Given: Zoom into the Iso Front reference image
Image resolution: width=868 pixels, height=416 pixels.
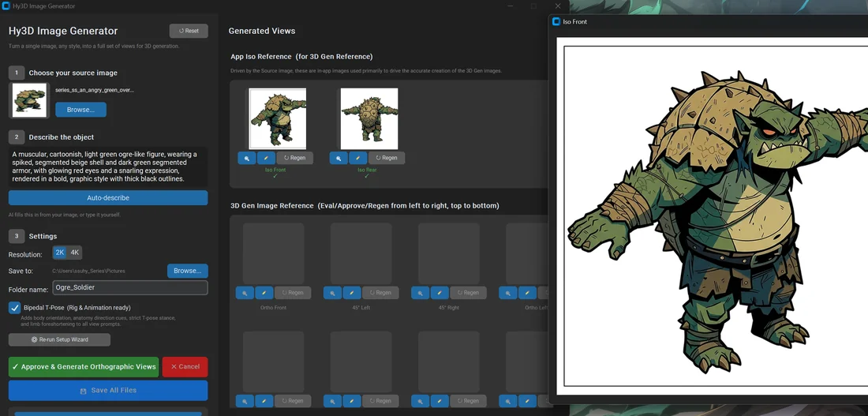Looking at the screenshot, I should point(247,158).
